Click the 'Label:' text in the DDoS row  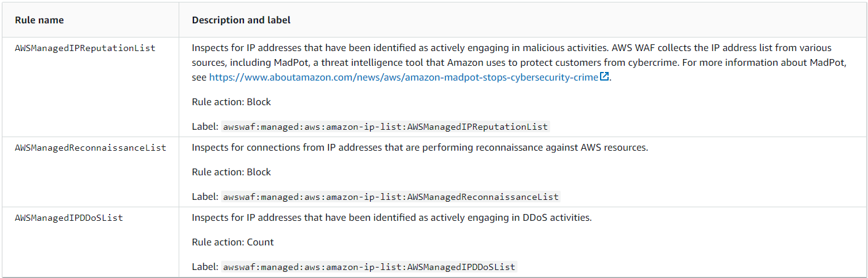point(205,268)
